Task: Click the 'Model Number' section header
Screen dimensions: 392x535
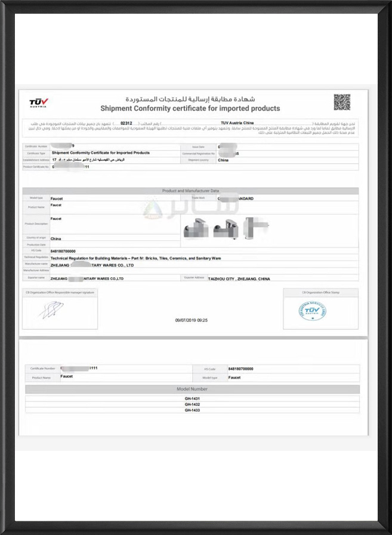Action: click(192, 389)
